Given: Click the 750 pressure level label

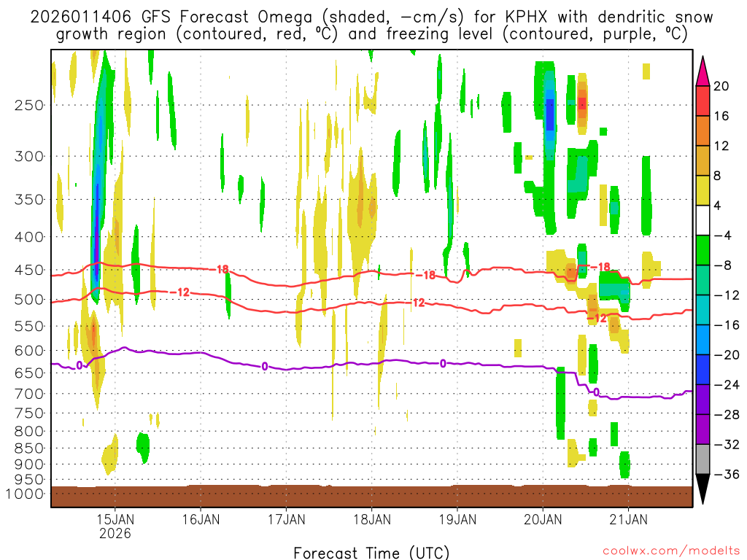Looking at the screenshot, I should click(x=29, y=413).
